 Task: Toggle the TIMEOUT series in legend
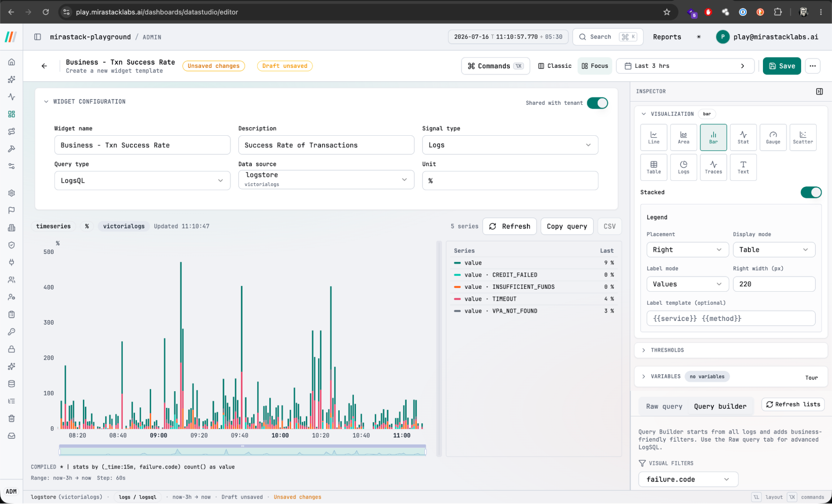pyautogui.click(x=534, y=299)
